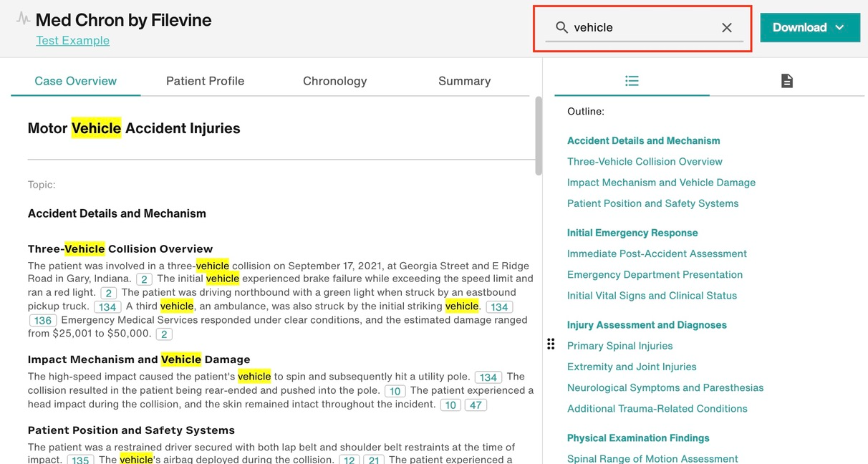
Task: Open the Initial Emergency Response outline section
Action: [632, 232]
